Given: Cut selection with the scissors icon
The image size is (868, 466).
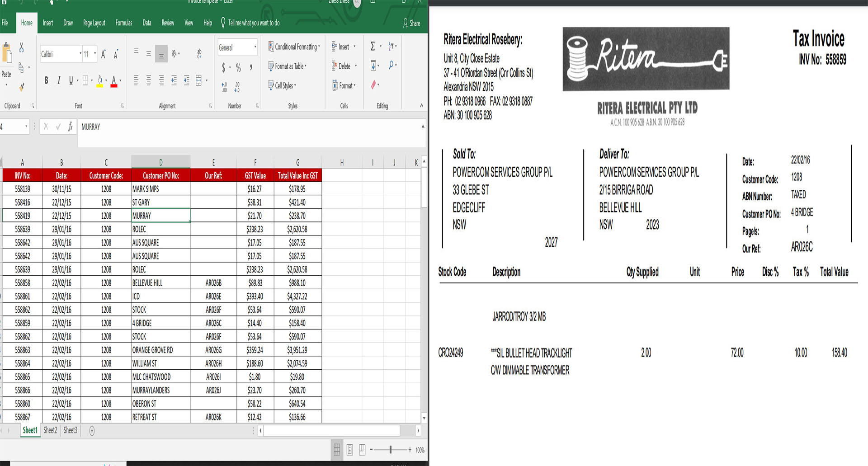Looking at the screenshot, I should 21,47.
